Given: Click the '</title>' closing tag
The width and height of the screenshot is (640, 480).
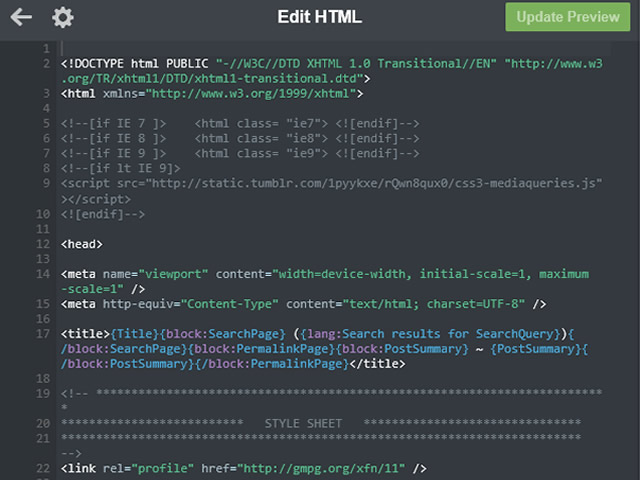Looking at the screenshot, I should [377, 364].
